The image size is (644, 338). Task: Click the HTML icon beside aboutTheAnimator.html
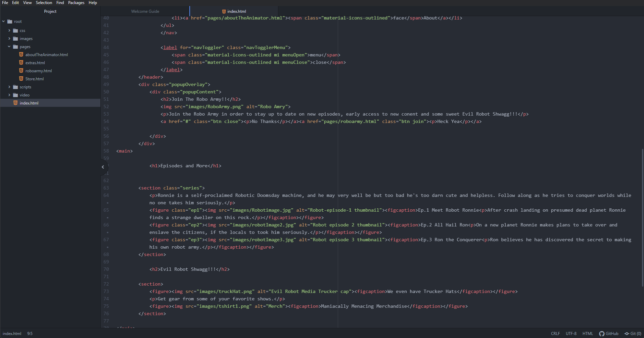click(x=21, y=54)
